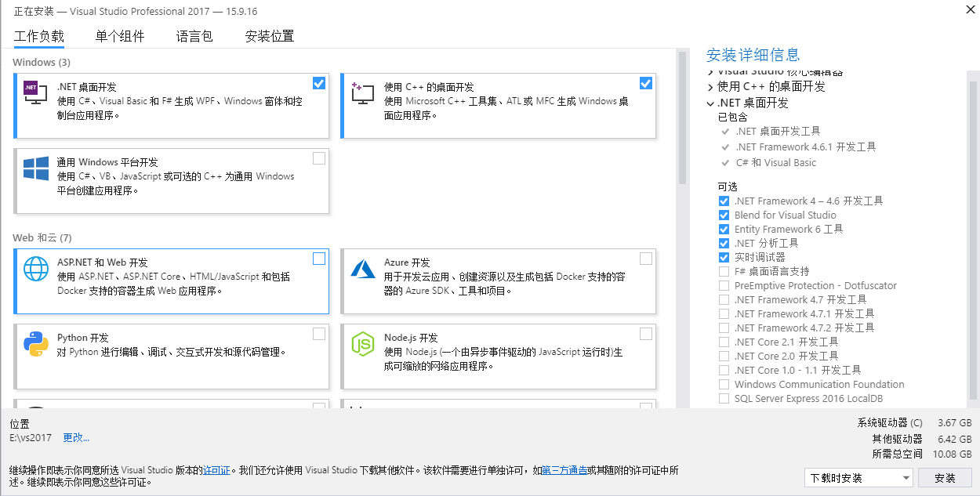Click the Node.js green hexagon icon
Viewport: 980px width, 496px height.
363,344
